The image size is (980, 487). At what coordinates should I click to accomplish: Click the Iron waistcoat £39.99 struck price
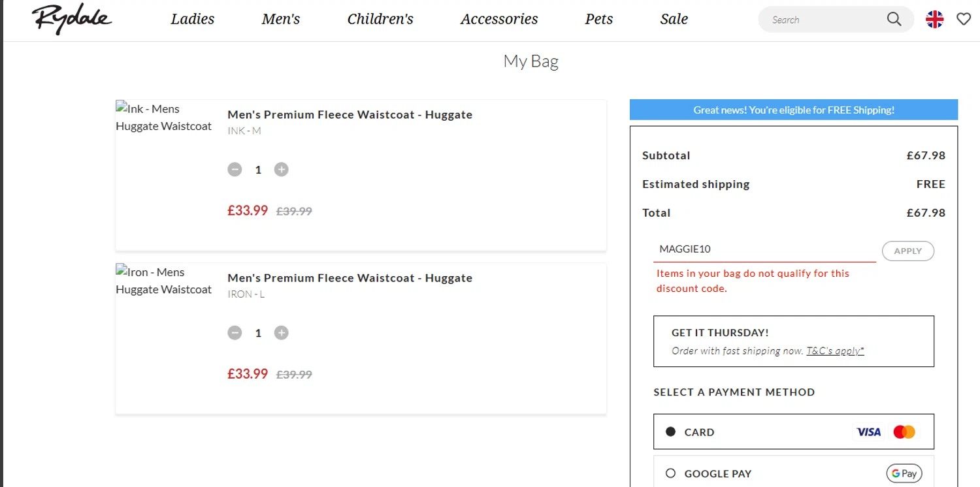[x=294, y=375]
